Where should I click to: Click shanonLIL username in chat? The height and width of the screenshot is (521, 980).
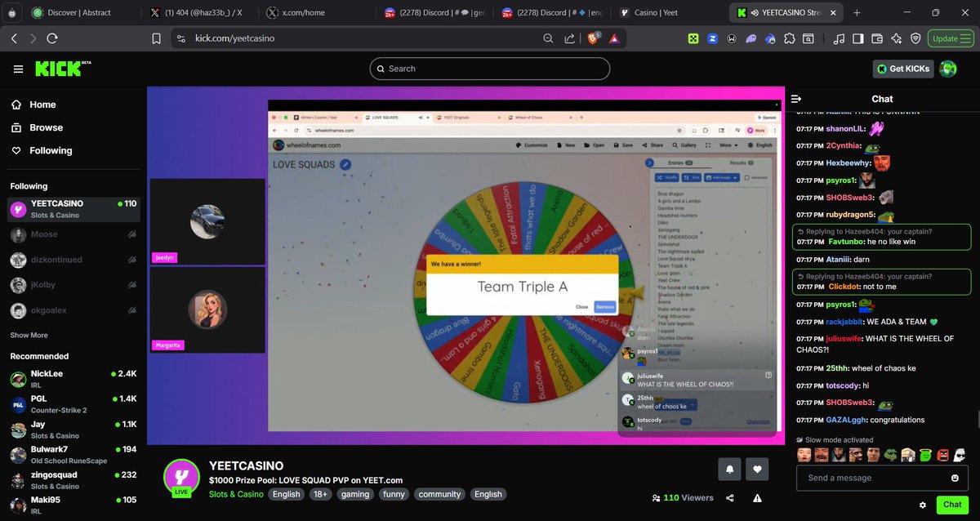click(x=845, y=128)
